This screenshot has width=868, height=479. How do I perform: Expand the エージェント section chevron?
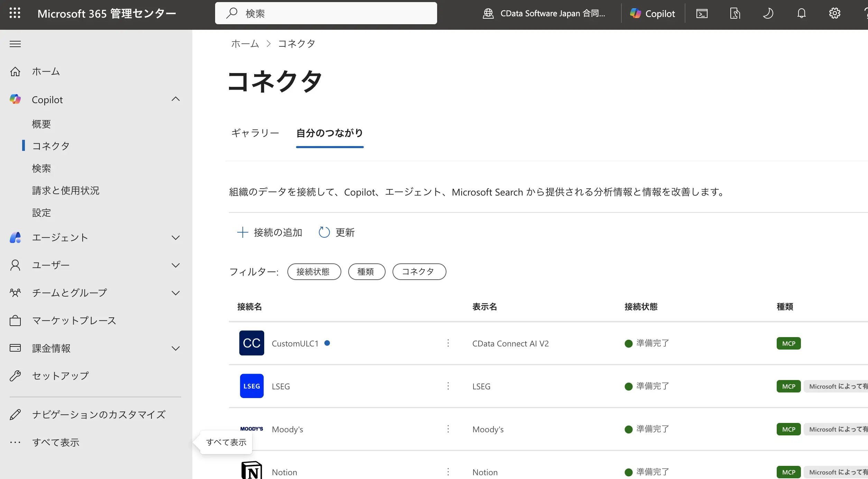point(176,237)
